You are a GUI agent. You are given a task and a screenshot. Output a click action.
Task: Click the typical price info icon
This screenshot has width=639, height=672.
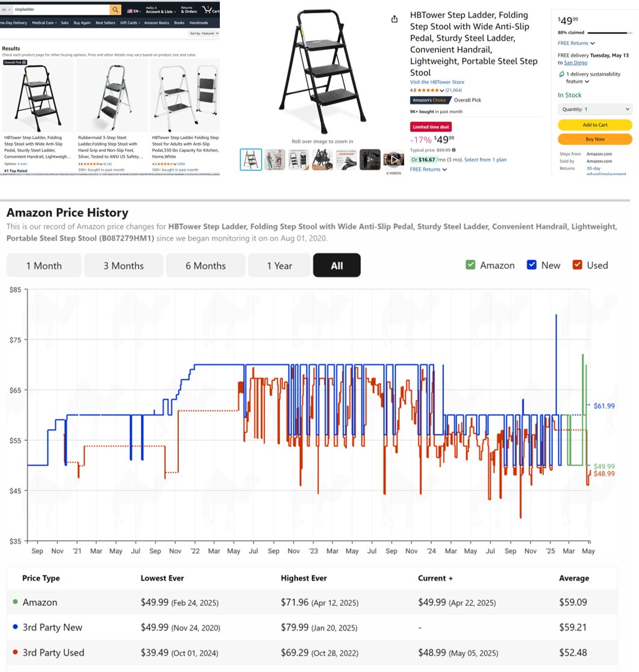(x=454, y=150)
